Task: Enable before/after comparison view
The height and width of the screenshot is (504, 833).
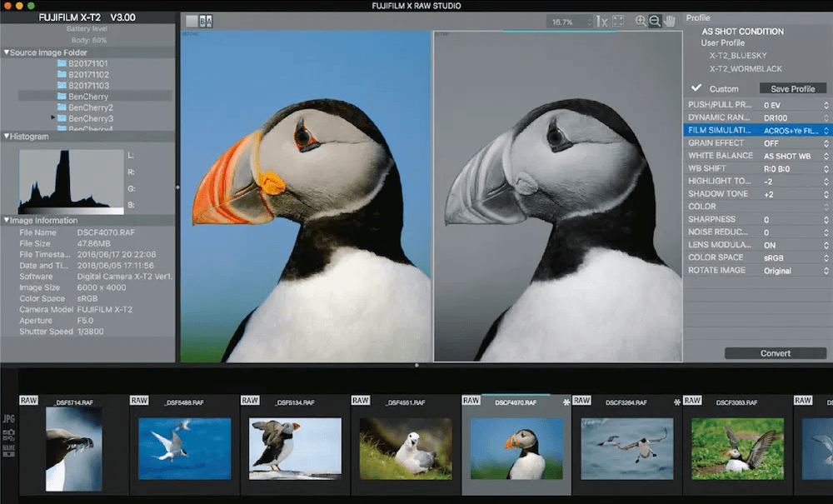Action: [206, 22]
